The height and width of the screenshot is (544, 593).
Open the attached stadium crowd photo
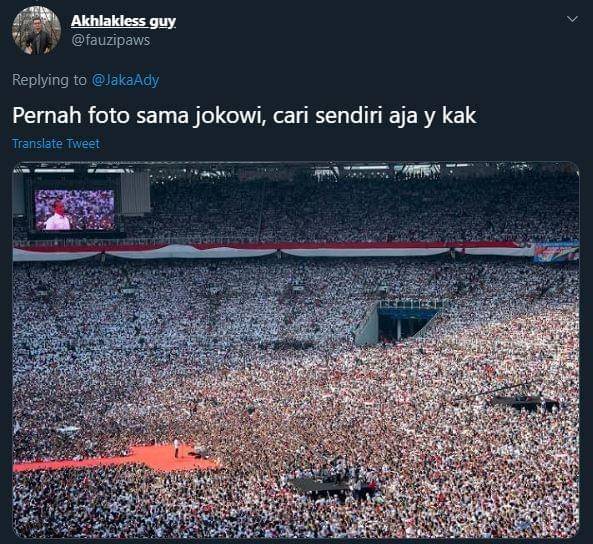[x=296, y=350]
